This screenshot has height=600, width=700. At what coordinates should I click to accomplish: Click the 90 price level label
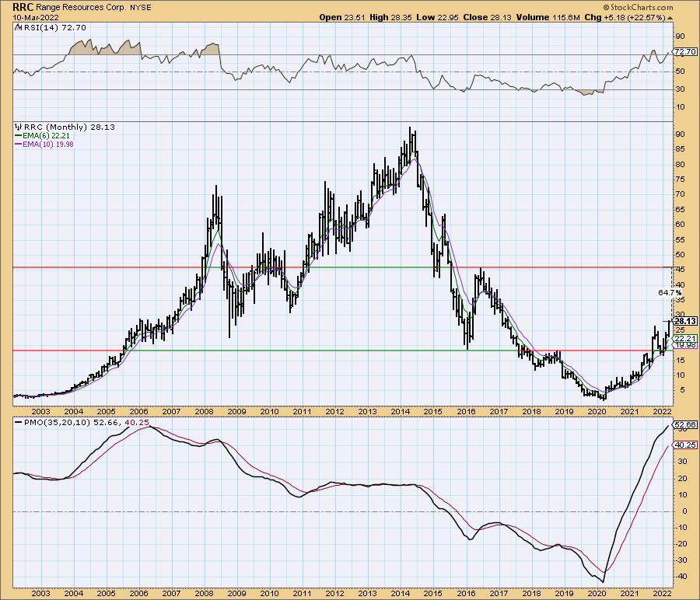[x=680, y=134]
